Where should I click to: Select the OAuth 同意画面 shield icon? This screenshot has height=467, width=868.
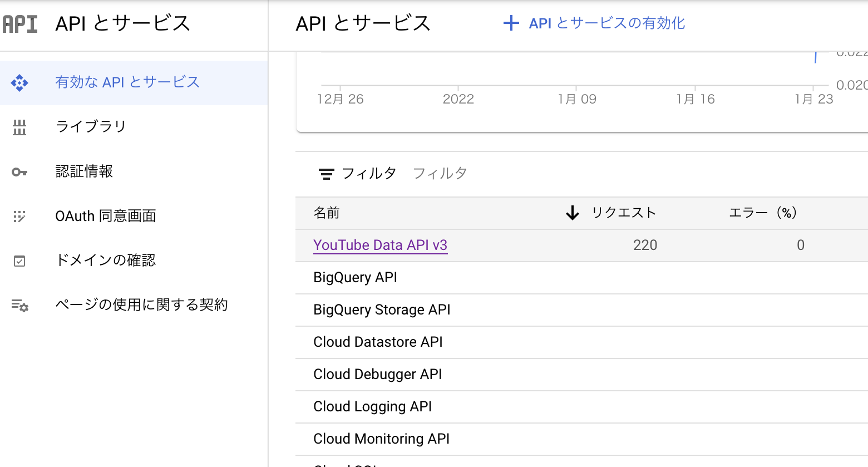click(20, 216)
